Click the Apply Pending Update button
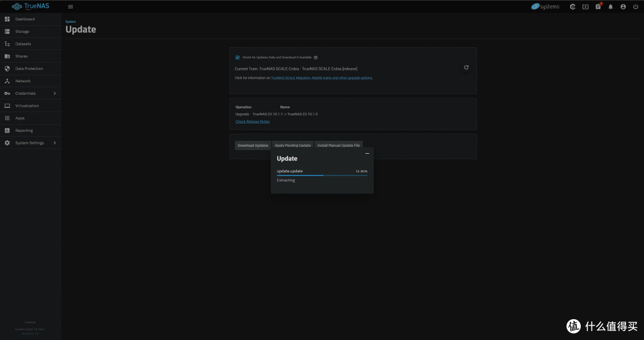The width and height of the screenshot is (644, 340). point(293,146)
